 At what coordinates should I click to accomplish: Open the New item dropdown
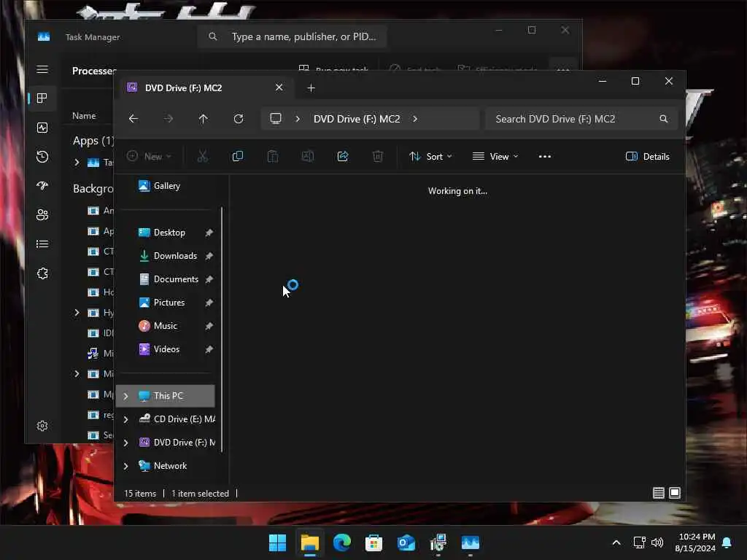149,156
